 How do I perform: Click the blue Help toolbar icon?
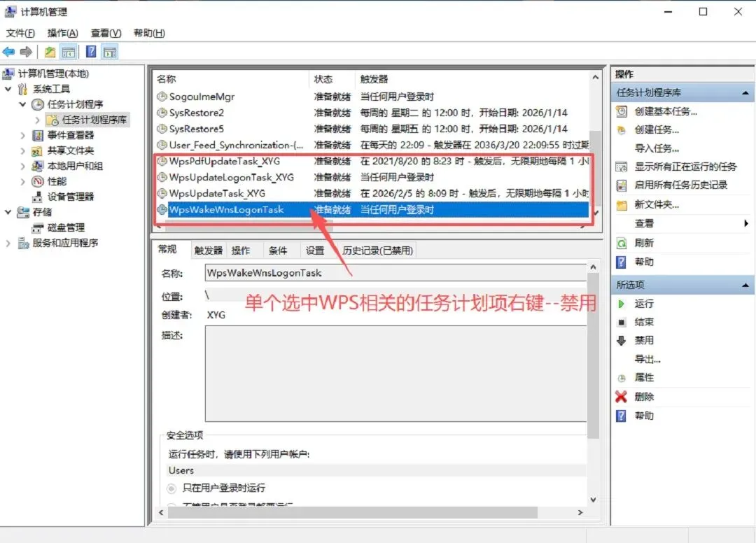[90, 52]
